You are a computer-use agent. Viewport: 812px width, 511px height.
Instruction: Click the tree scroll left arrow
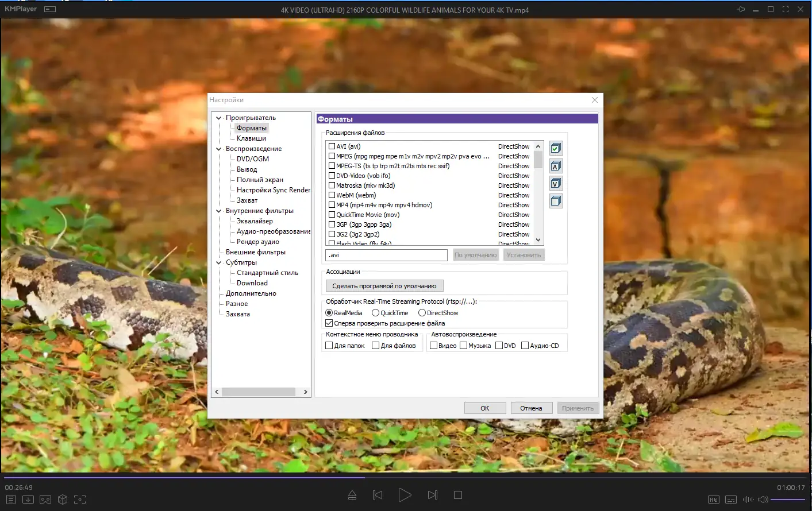[217, 392]
